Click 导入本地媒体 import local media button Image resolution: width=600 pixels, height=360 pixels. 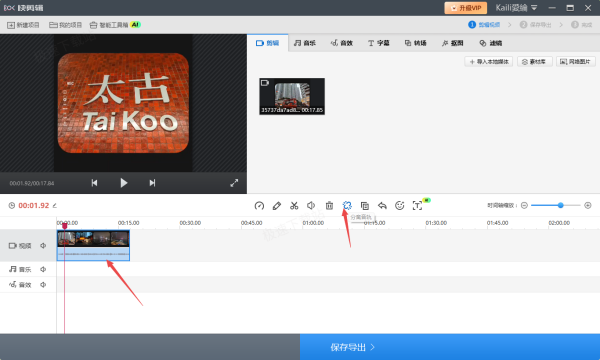pyautogui.click(x=489, y=62)
